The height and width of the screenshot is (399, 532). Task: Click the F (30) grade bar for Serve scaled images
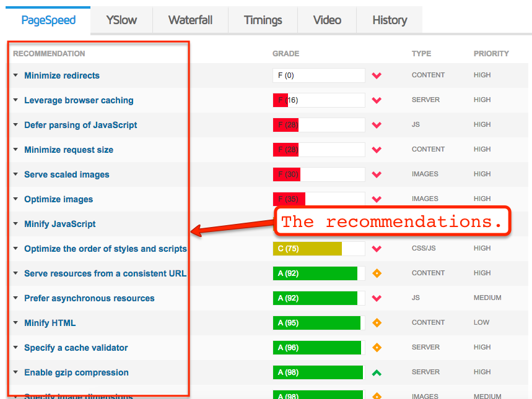319,174
